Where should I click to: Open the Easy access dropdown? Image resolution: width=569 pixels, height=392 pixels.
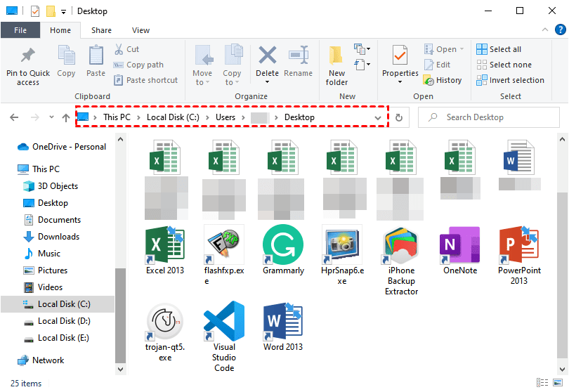[x=362, y=65]
